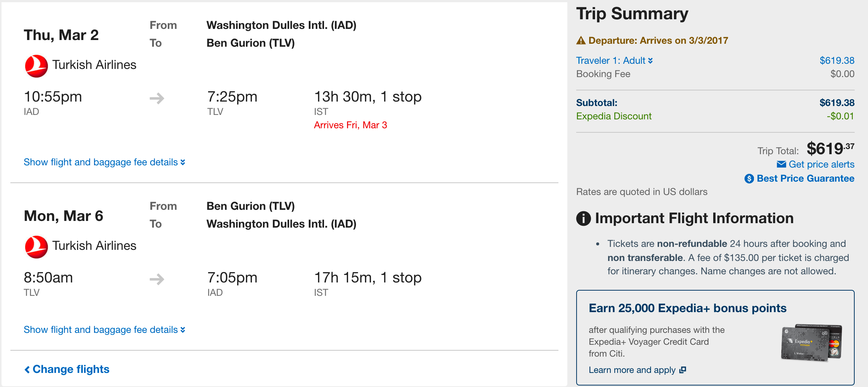
Task: Click the Trip Total $619.37 amount
Action: [x=830, y=149]
